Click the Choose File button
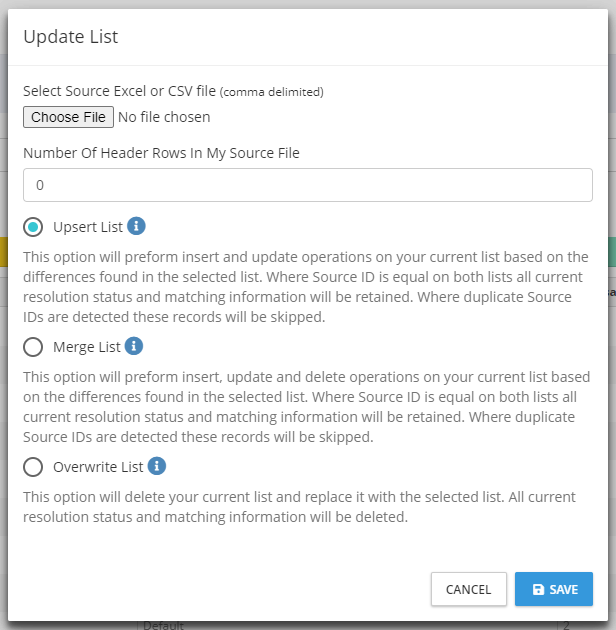This screenshot has width=616, height=630. (68, 117)
